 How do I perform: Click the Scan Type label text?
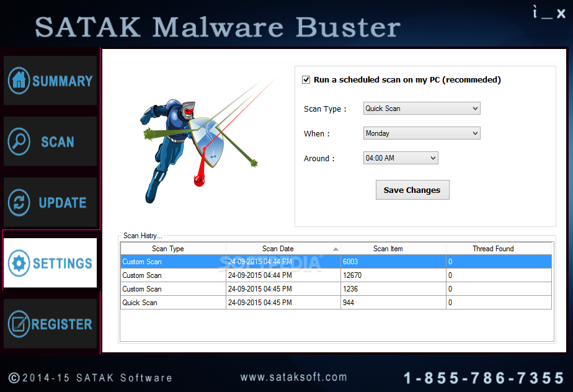point(325,109)
